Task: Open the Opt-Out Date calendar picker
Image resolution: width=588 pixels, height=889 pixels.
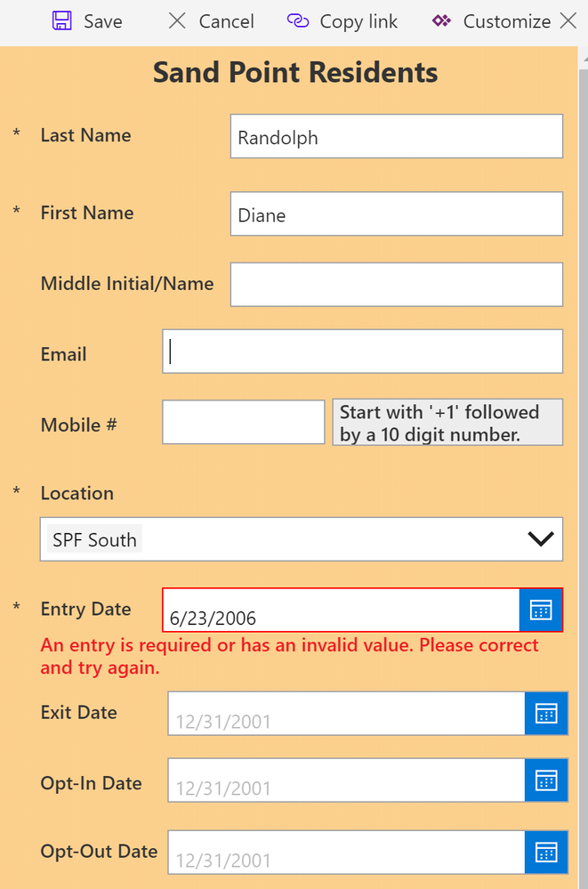Action: pos(545,852)
